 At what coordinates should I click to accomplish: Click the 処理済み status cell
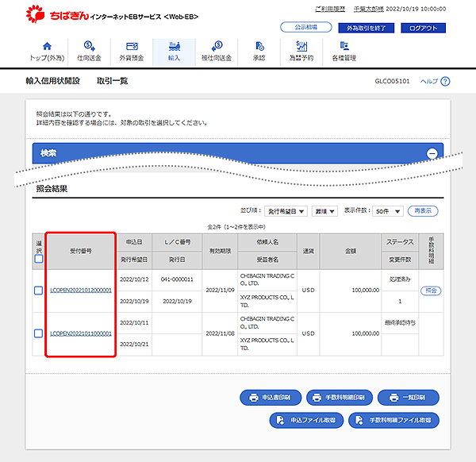click(400, 279)
